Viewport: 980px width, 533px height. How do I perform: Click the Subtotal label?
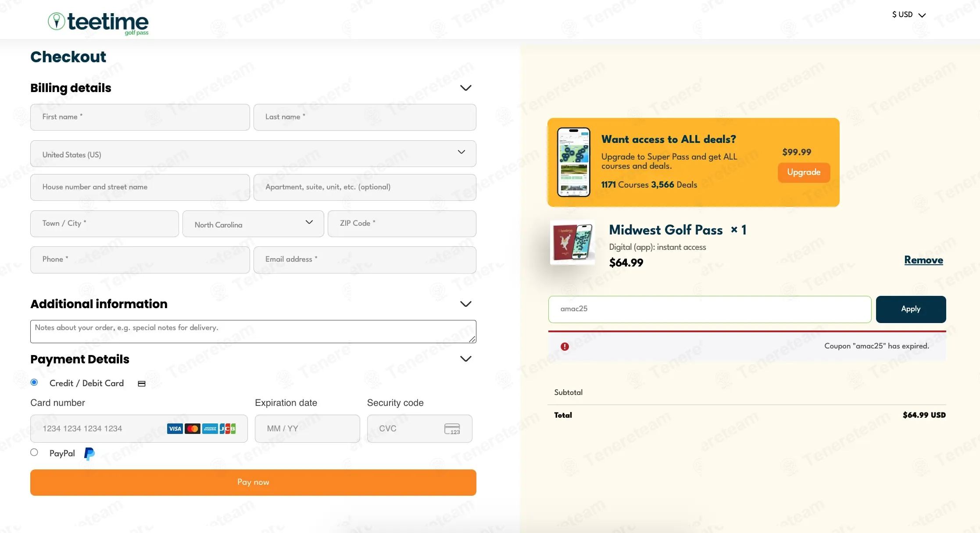point(568,392)
